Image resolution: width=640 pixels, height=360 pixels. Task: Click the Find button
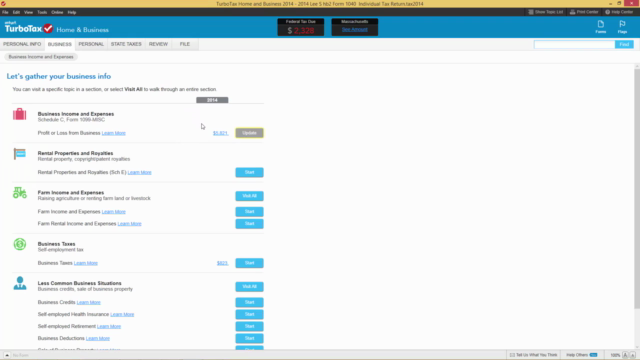pyautogui.click(x=624, y=44)
